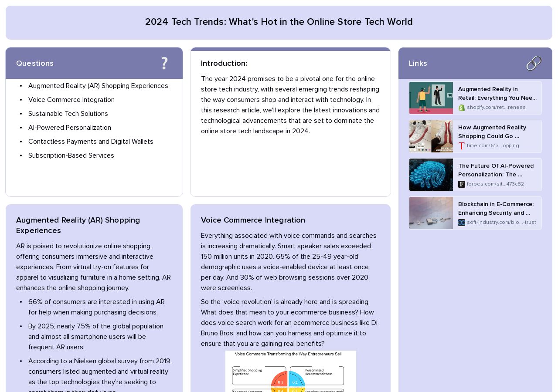
Task: Click the Shopify favicon beside shopify.com link
Action: click(462, 108)
